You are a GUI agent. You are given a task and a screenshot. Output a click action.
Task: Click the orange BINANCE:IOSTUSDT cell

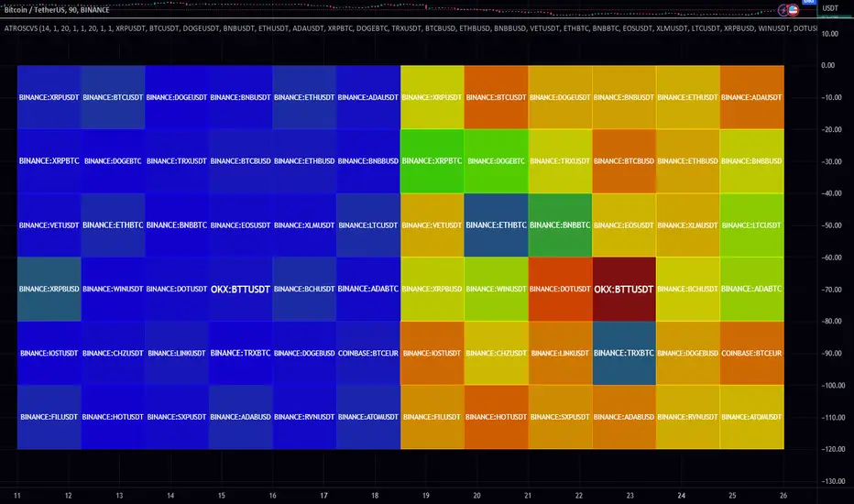point(432,353)
